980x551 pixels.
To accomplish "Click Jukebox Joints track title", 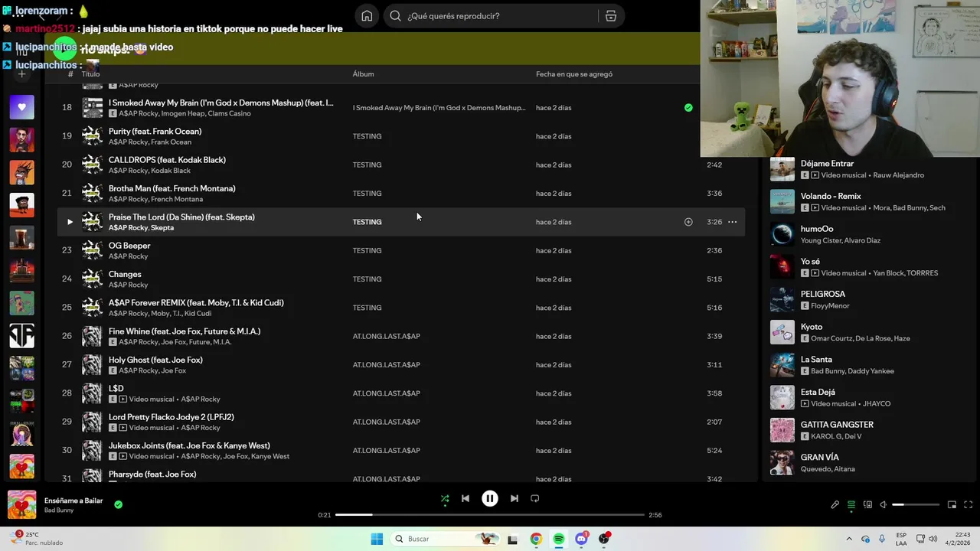I will point(189,445).
